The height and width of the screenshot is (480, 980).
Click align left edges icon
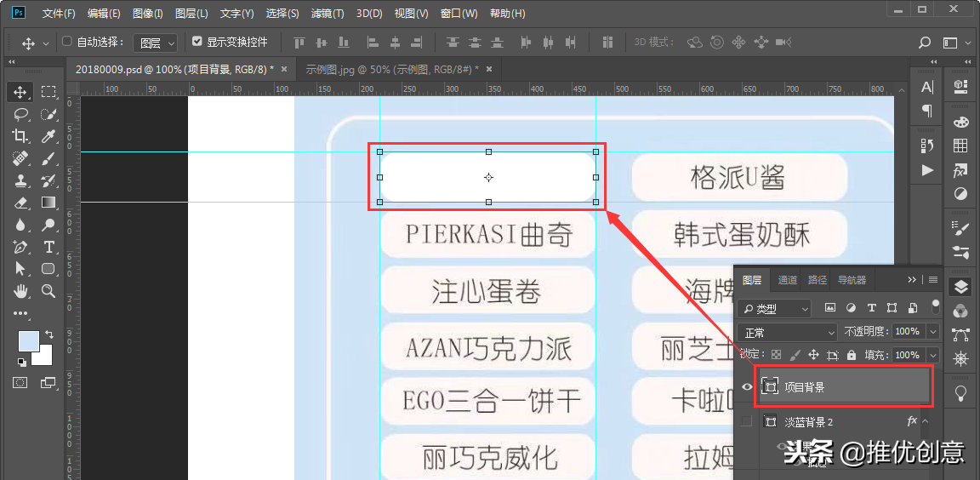(x=373, y=43)
